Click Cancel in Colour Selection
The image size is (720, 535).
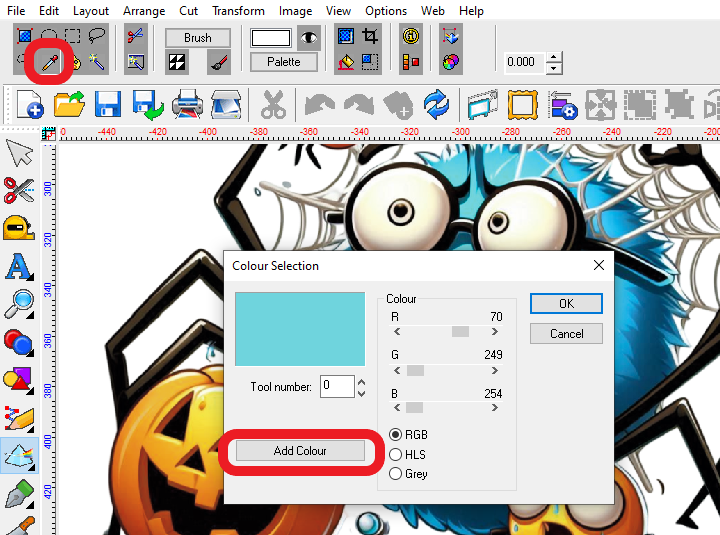click(x=566, y=333)
